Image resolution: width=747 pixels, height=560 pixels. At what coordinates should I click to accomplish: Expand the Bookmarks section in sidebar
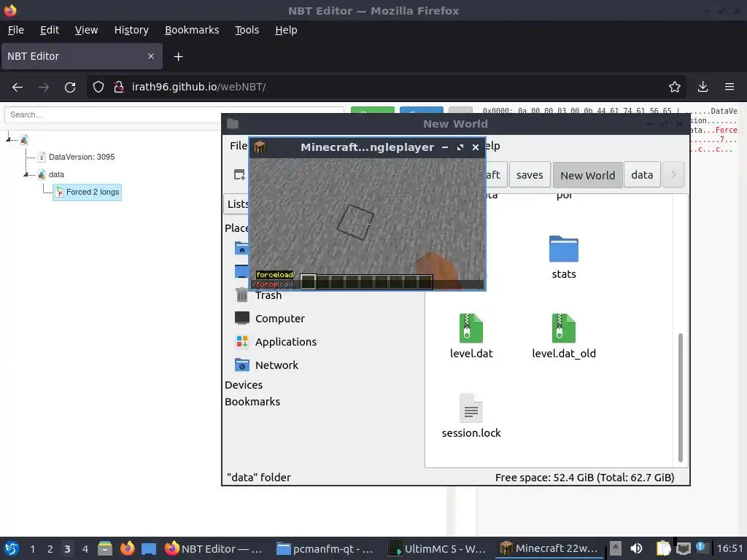pyautogui.click(x=252, y=402)
